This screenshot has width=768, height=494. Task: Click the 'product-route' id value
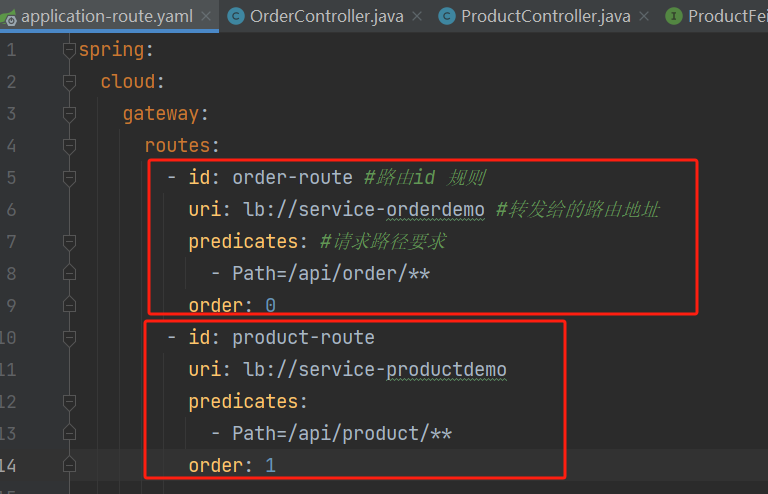303,338
